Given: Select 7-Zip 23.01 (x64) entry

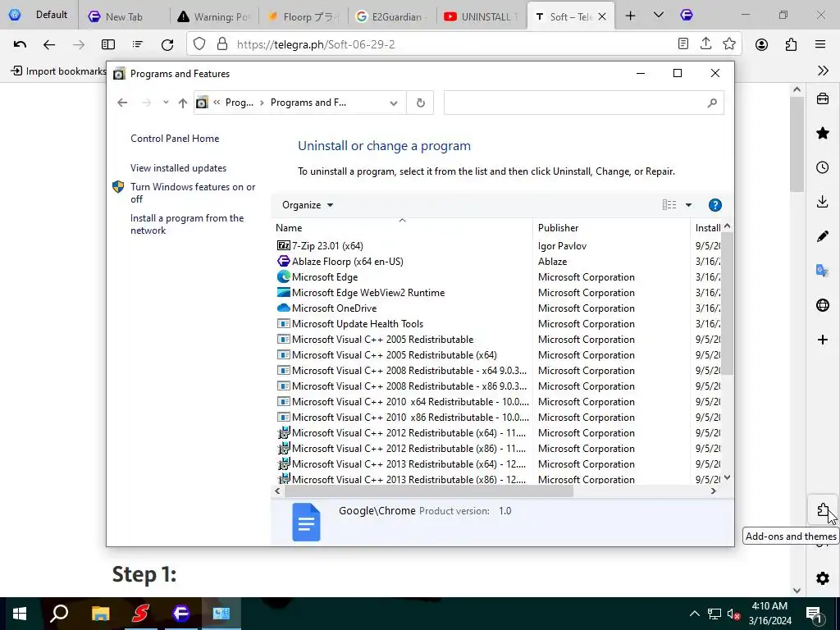Looking at the screenshot, I should pos(327,246).
